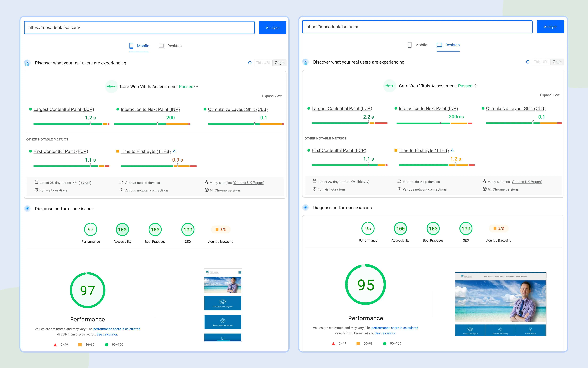The width and height of the screenshot is (588, 368).
Task: Click experimental flask icon by TTFB, right panel
Action: (x=452, y=150)
